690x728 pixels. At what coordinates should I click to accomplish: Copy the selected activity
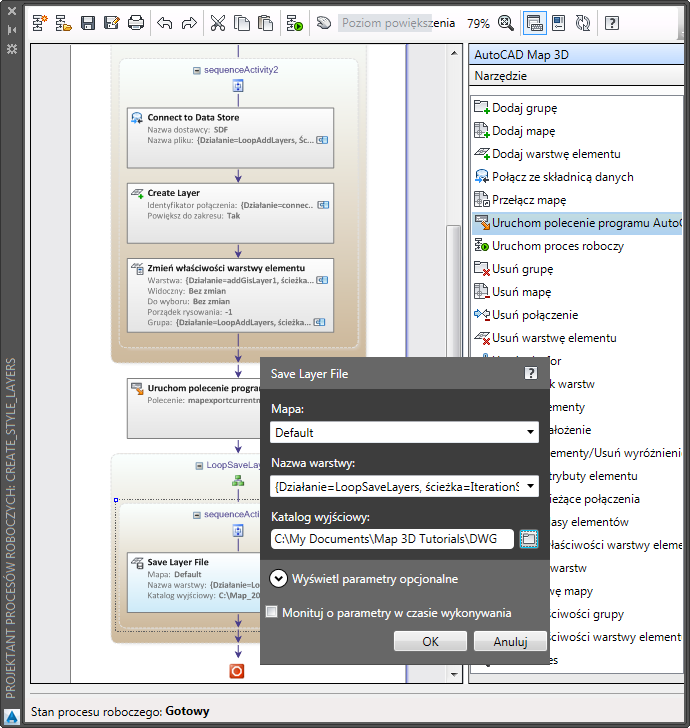point(241,23)
